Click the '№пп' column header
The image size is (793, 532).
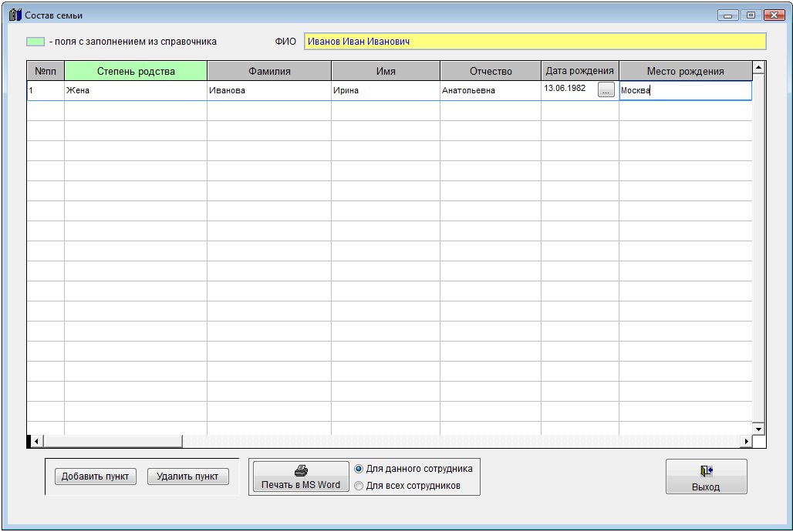(46, 71)
